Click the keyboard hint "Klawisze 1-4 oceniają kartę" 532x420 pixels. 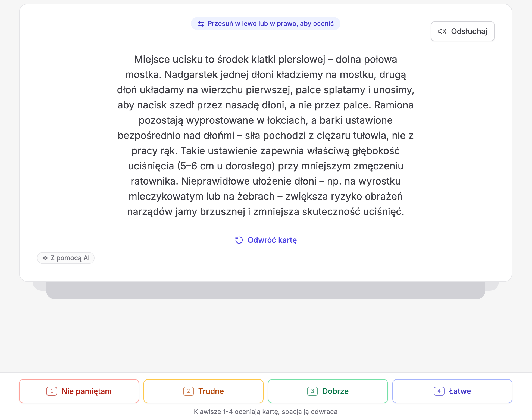(266, 412)
